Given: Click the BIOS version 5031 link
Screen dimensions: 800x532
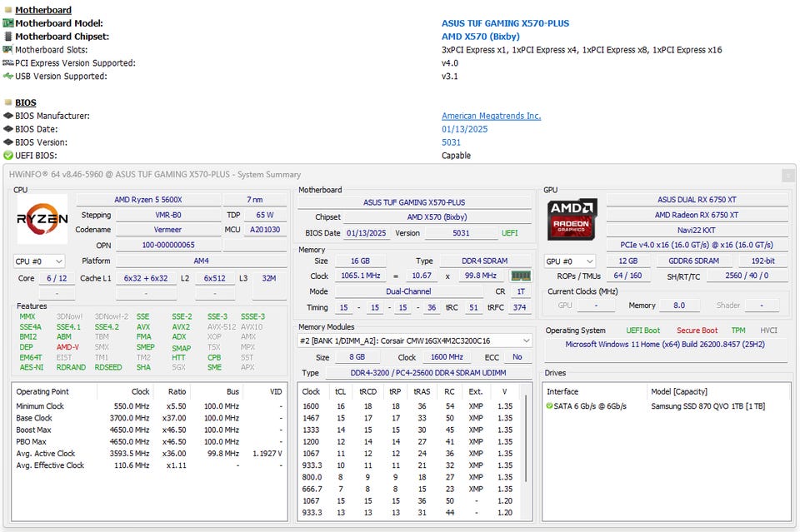Looking at the screenshot, I should click(451, 142).
